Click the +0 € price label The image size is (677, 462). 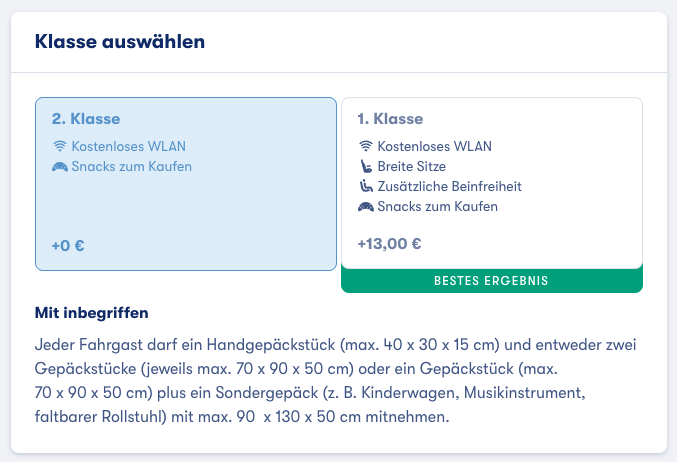pos(68,245)
